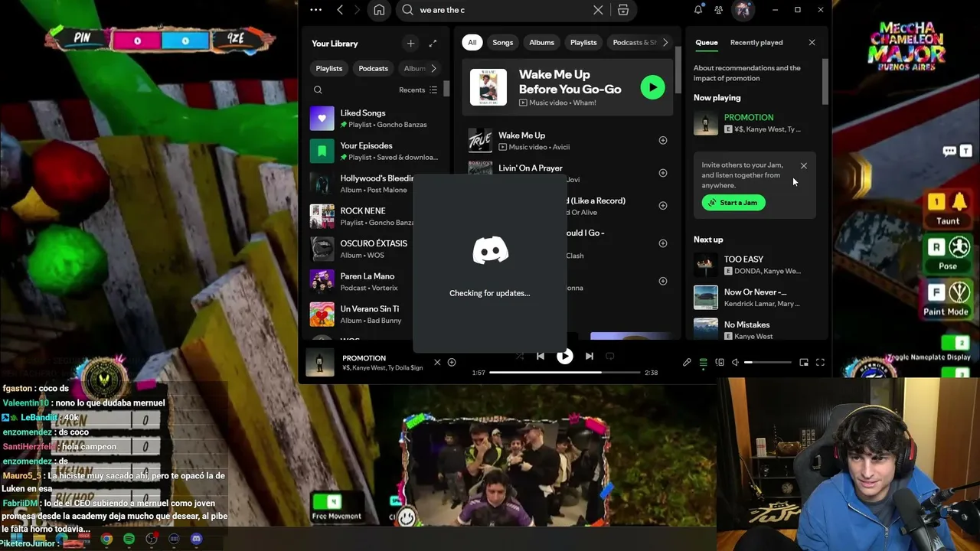Play Wake Me Up Before You Go-Go

(x=652, y=87)
